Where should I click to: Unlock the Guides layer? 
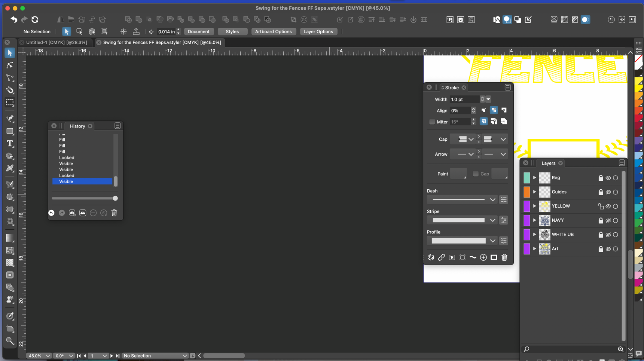pos(601,192)
